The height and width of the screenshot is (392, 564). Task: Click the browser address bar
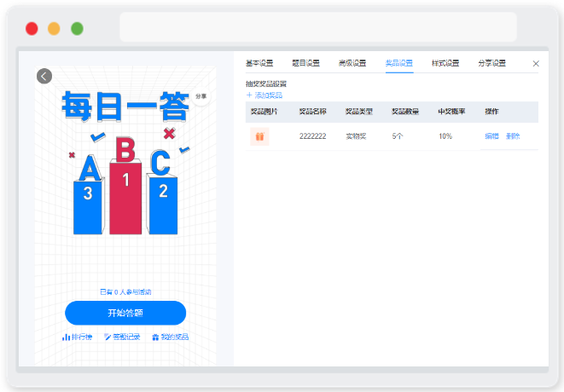[x=318, y=27]
